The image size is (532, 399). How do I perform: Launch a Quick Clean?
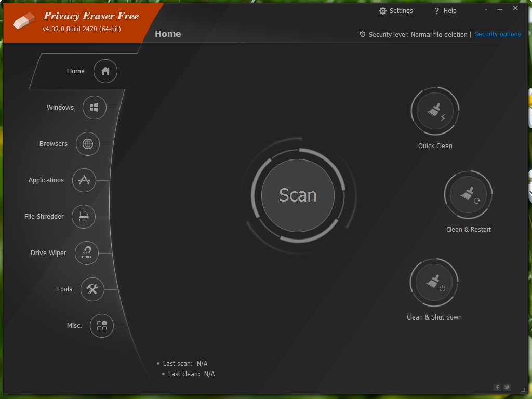point(435,111)
